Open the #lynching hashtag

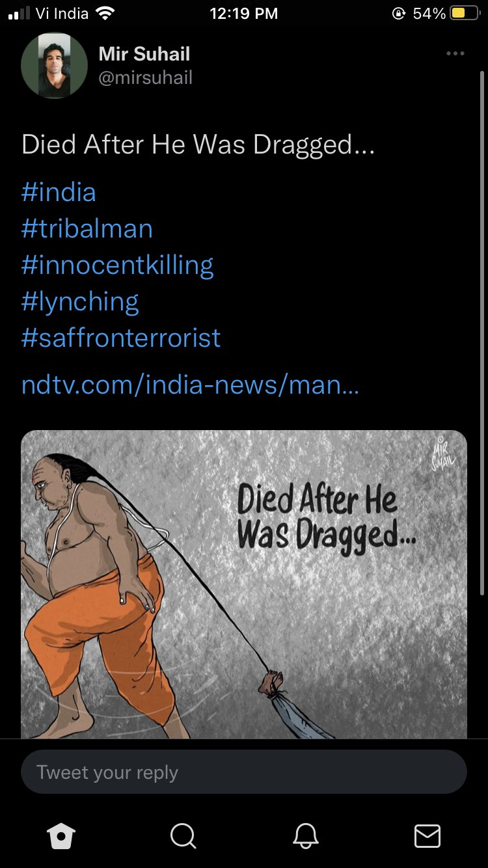[80, 302]
